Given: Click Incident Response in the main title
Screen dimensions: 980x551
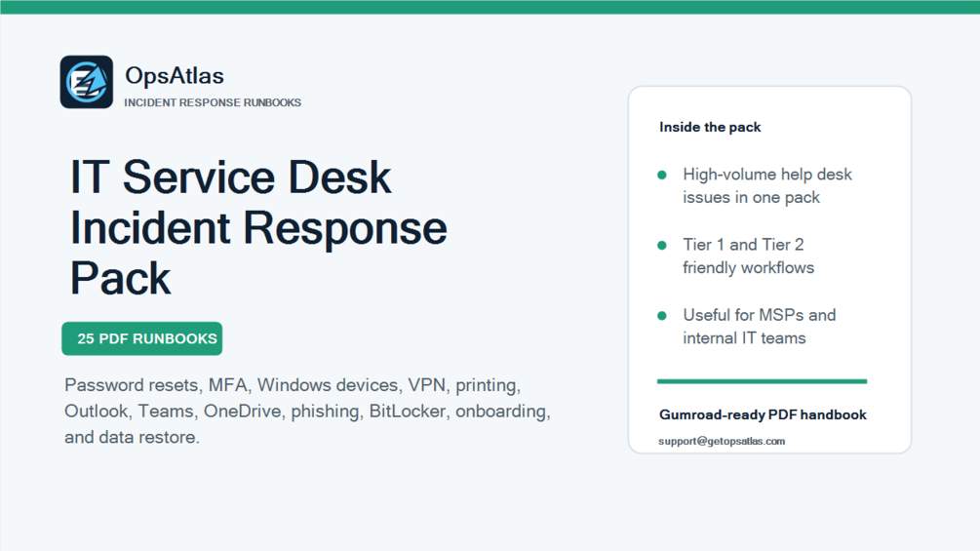Looking at the screenshot, I should coord(258,228).
